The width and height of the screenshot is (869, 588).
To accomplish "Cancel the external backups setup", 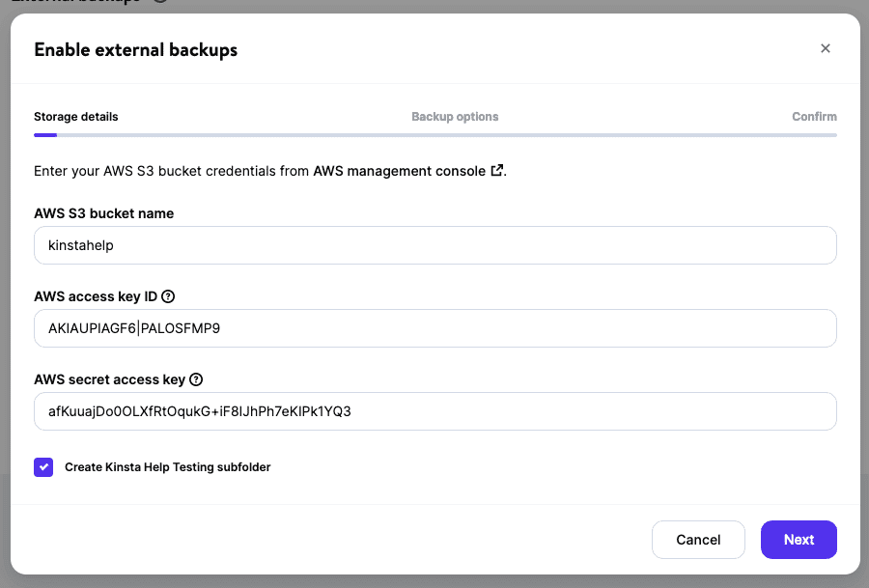I will pos(698,539).
